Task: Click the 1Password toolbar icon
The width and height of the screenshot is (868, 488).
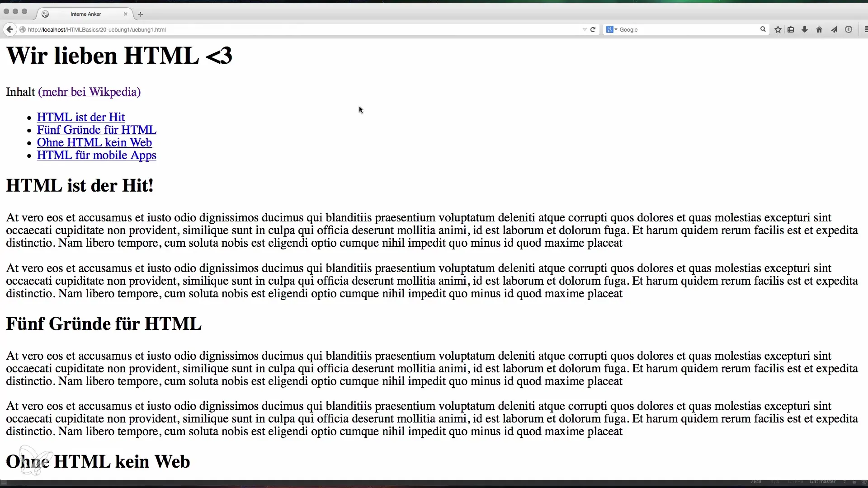Action: [x=849, y=29]
